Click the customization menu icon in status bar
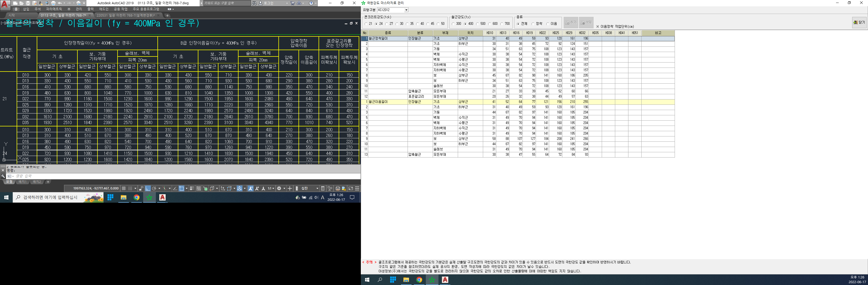Viewport: 868px width, 285px height. point(357,188)
